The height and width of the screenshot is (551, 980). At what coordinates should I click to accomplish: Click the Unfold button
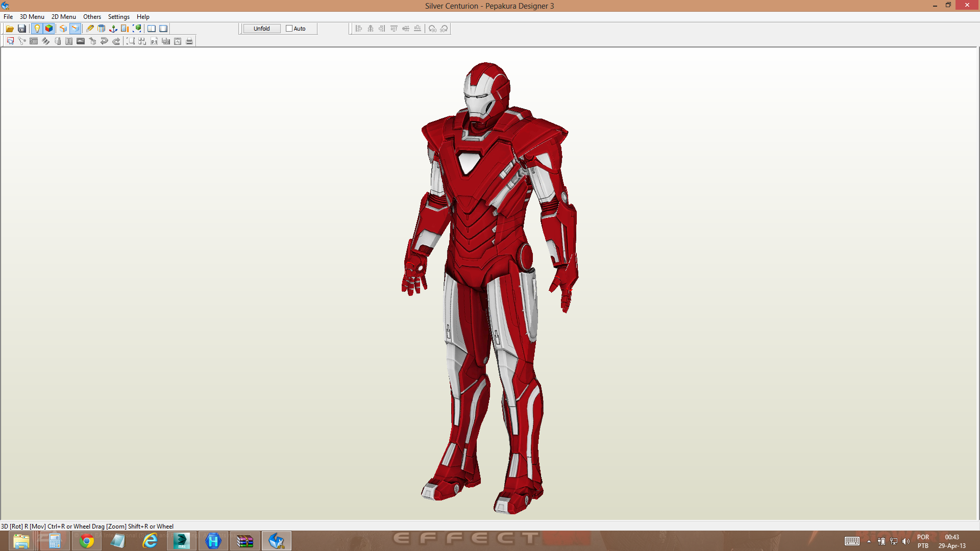(x=262, y=29)
